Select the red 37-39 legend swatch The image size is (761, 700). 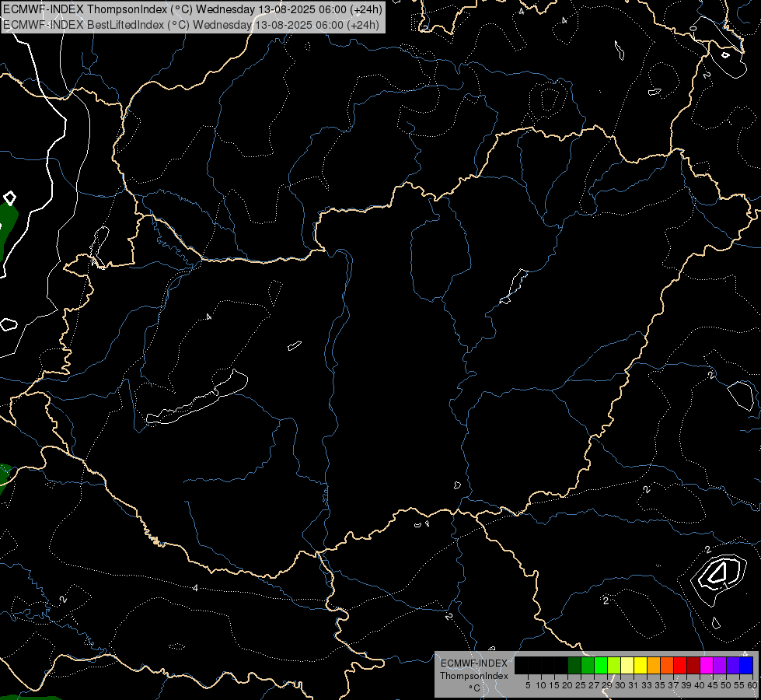pyautogui.click(x=680, y=665)
